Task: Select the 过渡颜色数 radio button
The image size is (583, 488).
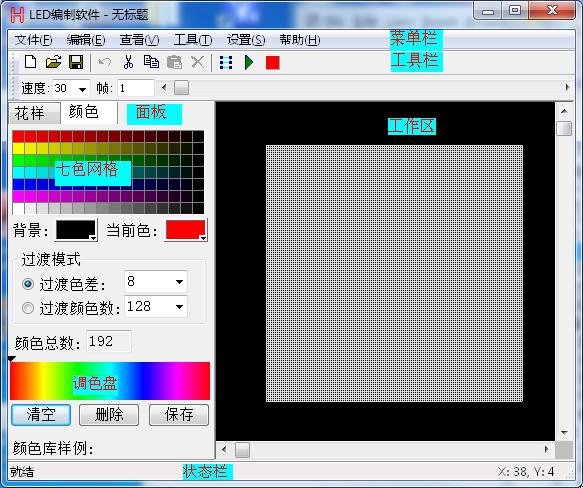Action: point(28,308)
